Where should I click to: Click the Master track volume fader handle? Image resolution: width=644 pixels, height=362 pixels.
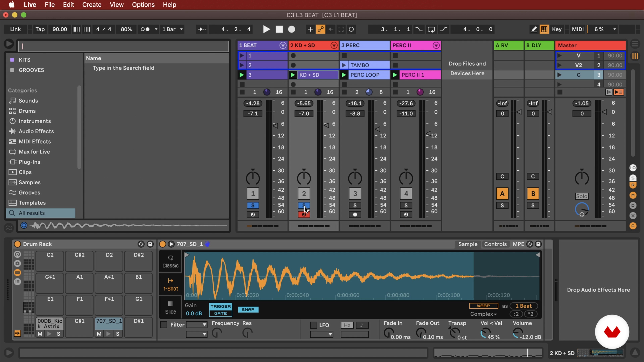pos(604,112)
